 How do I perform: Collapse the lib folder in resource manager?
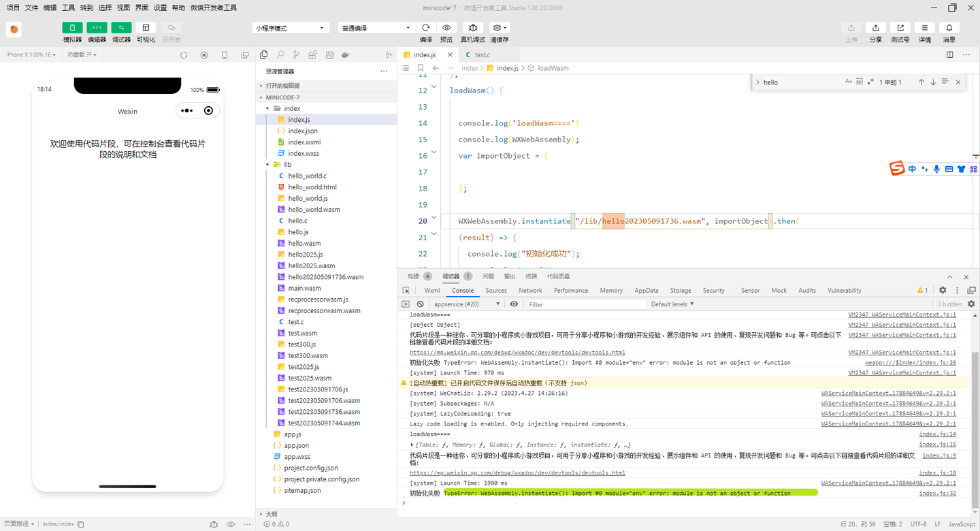pyautogui.click(x=268, y=164)
